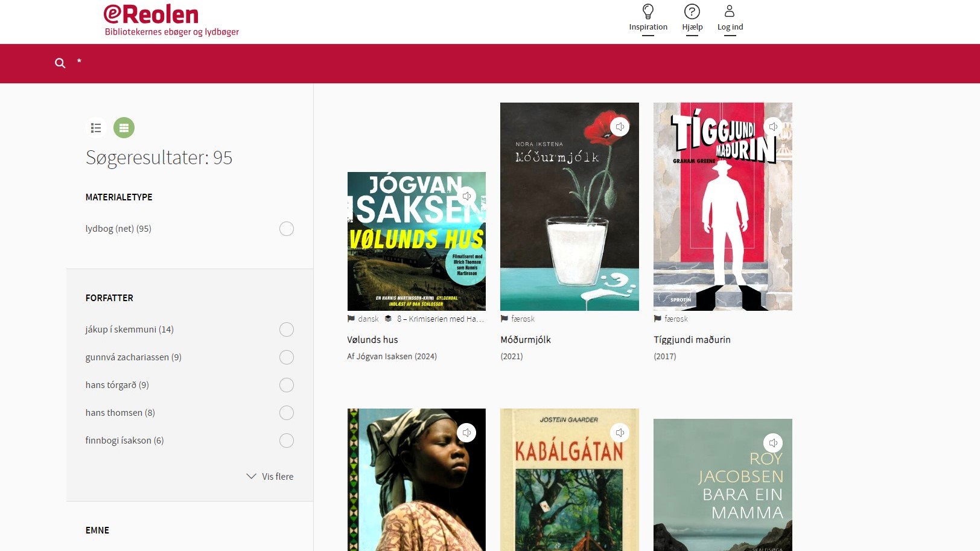The image size is (980, 551).
Task: Open series link 8 – Krimiserien med Ha...
Action: tap(441, 319)
